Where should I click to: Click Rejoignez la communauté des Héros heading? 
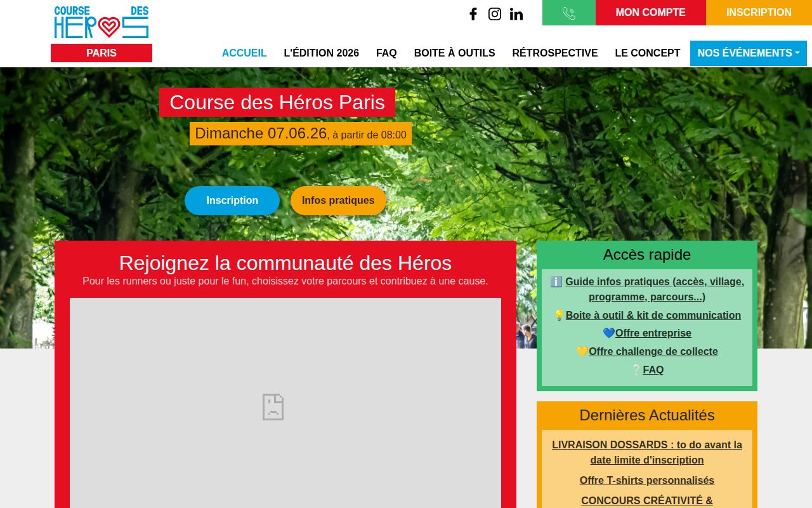click(x=285, y=263)
